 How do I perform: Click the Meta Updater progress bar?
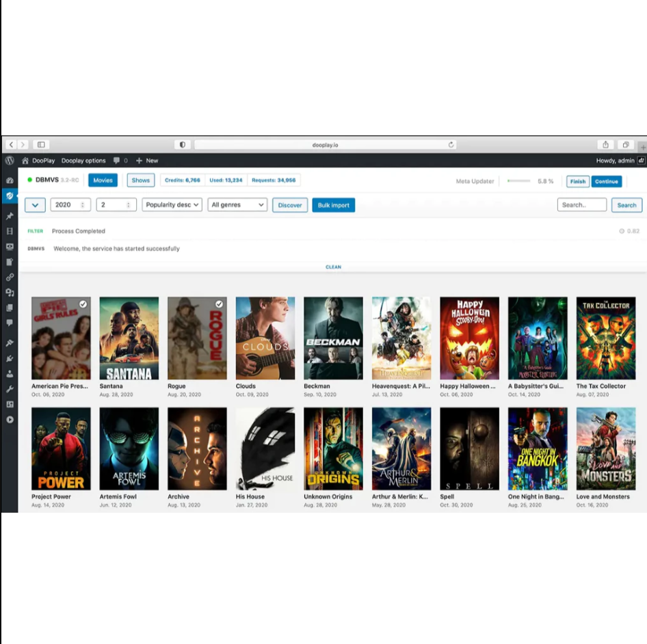click(x=518, y=180)
